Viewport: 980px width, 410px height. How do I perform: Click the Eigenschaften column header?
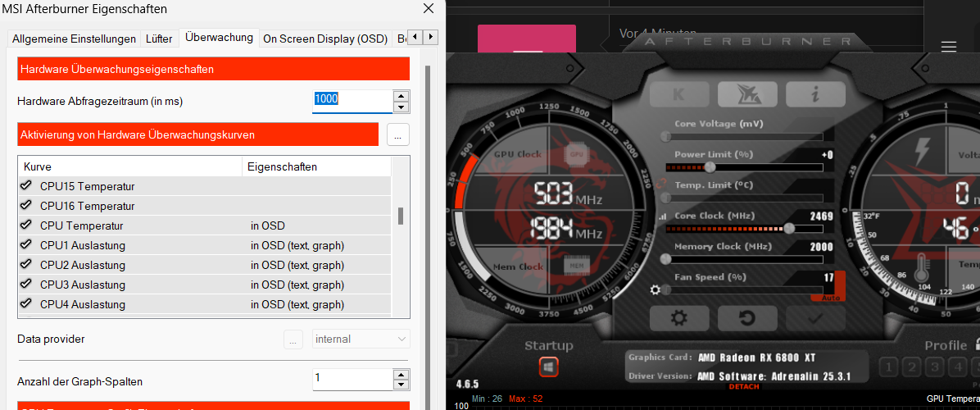(x=316, y=167)
